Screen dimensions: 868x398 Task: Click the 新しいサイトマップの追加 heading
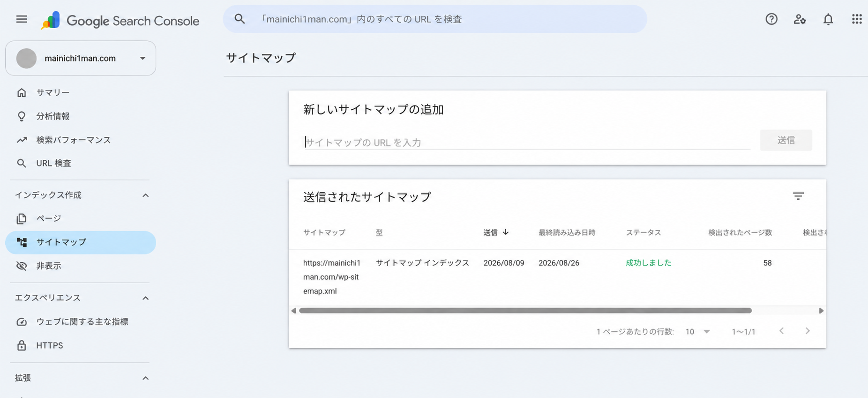tap(373, 110)
